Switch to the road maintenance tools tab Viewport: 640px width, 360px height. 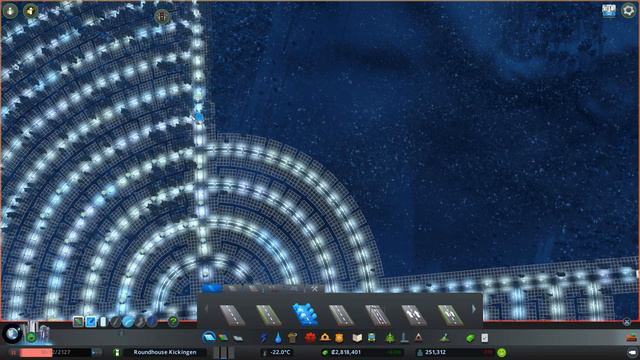coord(314,289)
